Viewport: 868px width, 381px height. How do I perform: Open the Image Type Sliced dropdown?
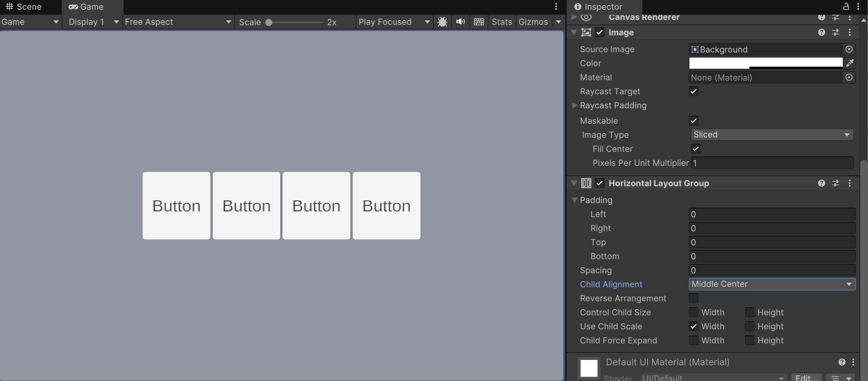[x=772, y=135]
